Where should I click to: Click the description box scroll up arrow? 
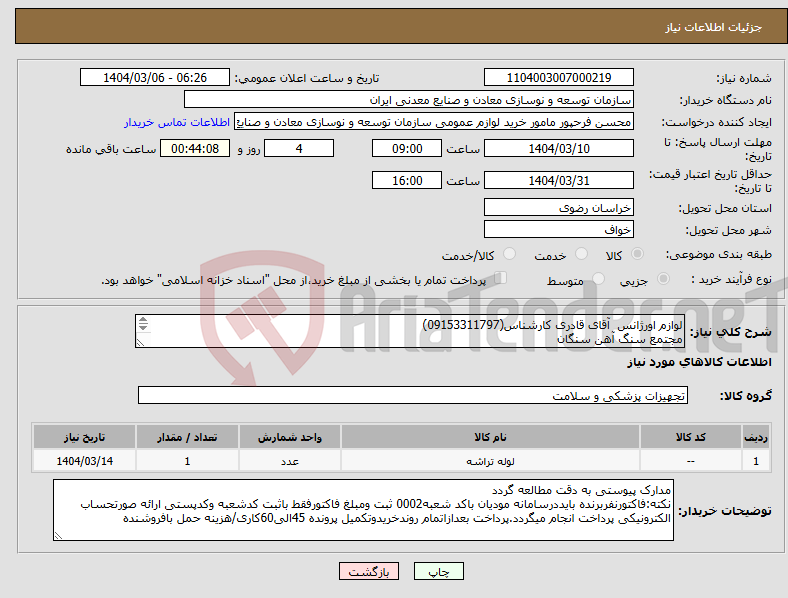click(x=143, y=320)
